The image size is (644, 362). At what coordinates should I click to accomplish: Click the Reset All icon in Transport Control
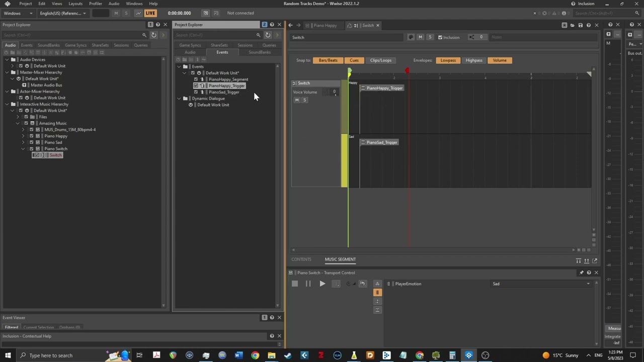pyautogui.click(x=362, y=284)
